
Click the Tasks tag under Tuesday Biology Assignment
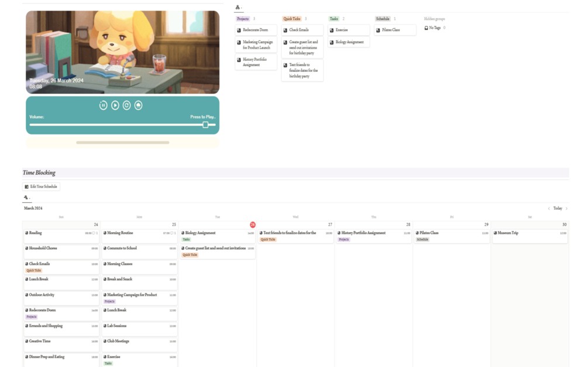coord(186,239)
